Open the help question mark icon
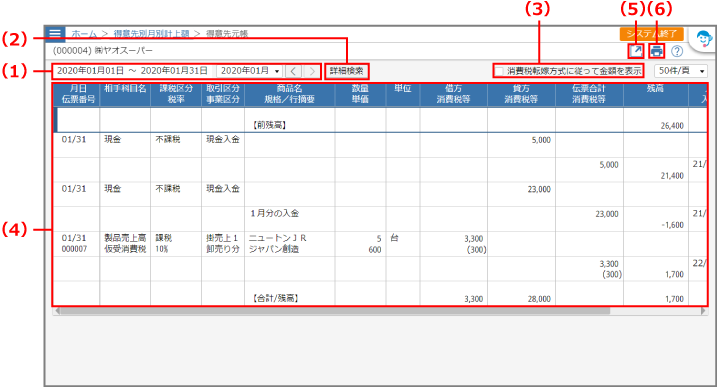The height and width of the screenshot is (387, 717). [677, 51]
